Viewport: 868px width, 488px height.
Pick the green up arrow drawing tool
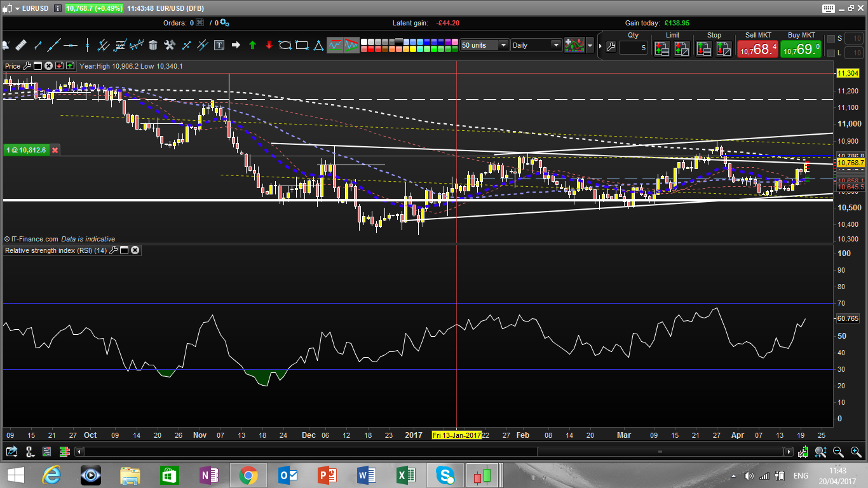coord(252,45)
